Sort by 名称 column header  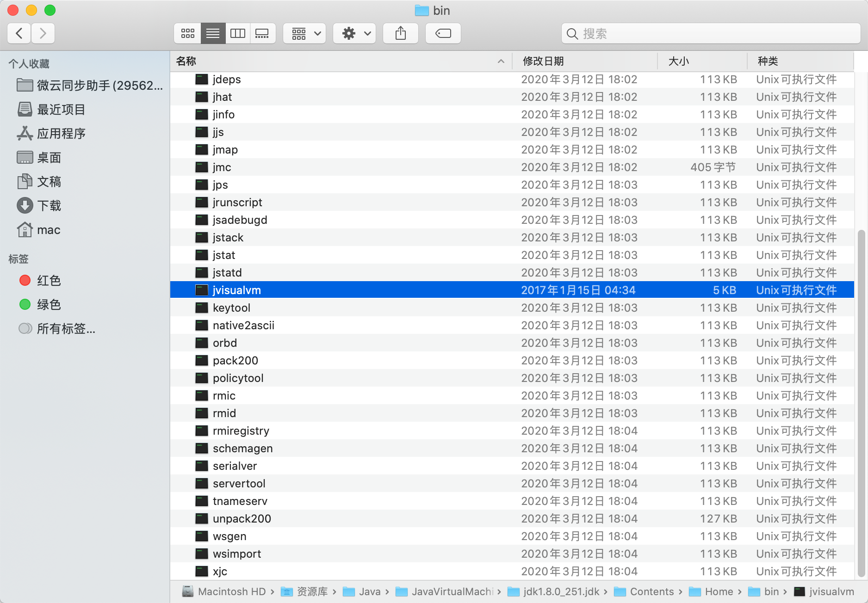point(341,61)
